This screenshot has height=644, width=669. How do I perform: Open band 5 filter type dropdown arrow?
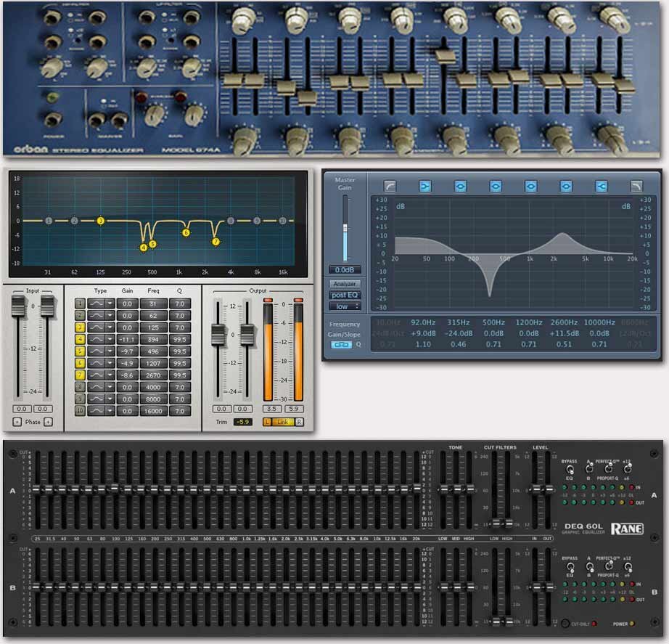110,351
